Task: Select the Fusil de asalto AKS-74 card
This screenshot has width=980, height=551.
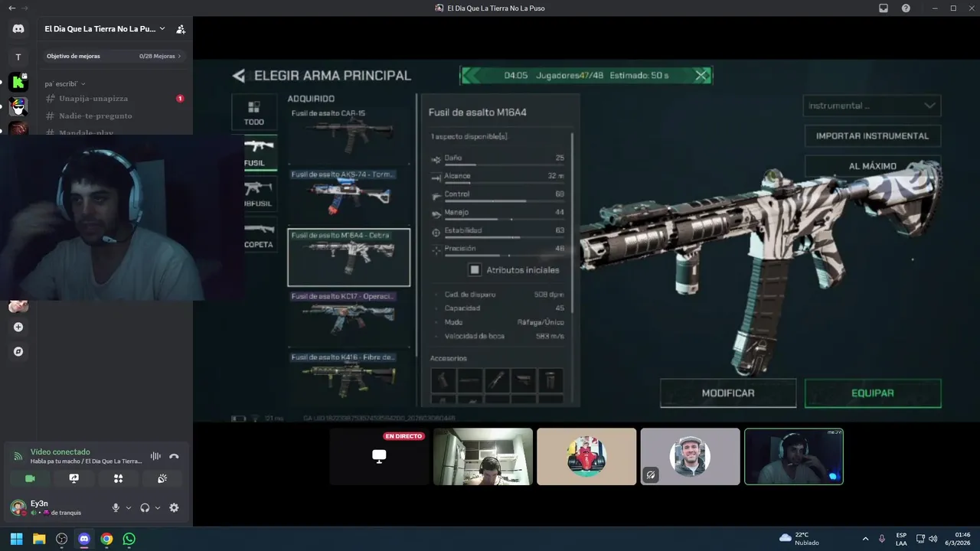Action: pyautogui.click(x=349, y=195)
